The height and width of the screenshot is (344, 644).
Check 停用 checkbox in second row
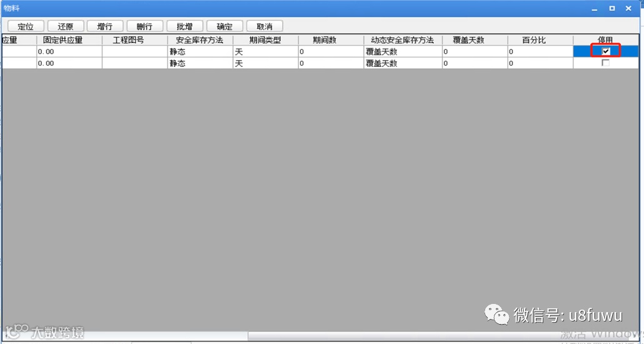(x=606, y=63)
